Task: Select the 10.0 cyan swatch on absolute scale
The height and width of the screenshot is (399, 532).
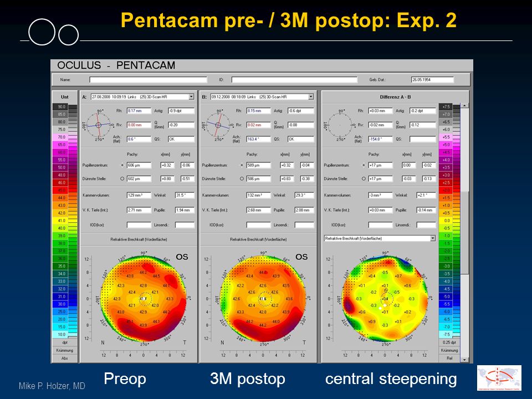Action: pos(61,335)
